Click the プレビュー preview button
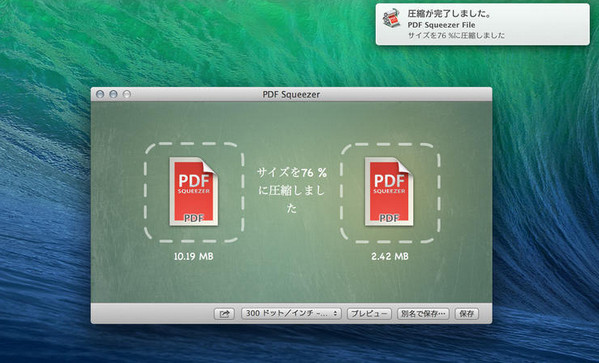The image size is (599, 363). pos(369,314)
